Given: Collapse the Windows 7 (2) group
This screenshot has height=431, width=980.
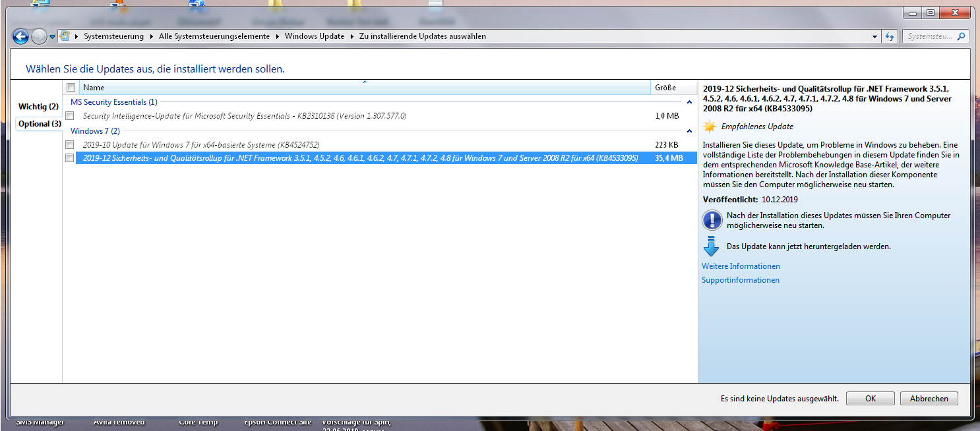Looking at the screenshot, I should click(x=689, y=131).
